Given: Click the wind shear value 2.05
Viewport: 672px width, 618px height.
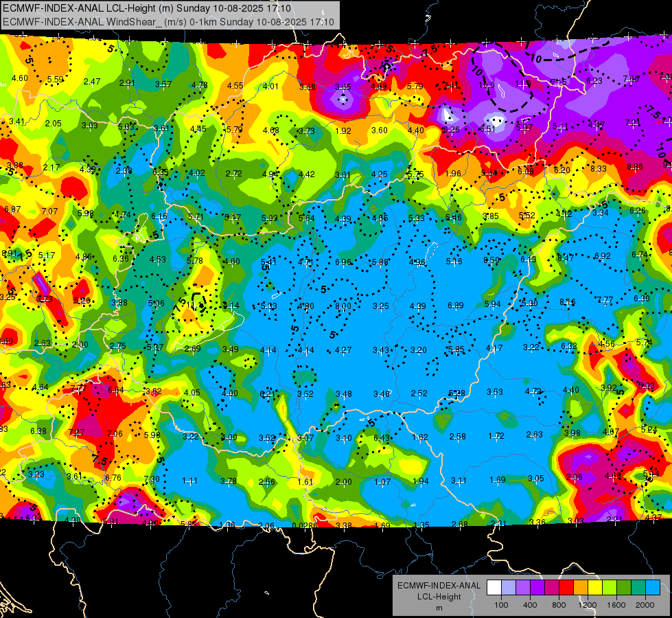Looking at the screenshot, I should (x=53, y=123).
